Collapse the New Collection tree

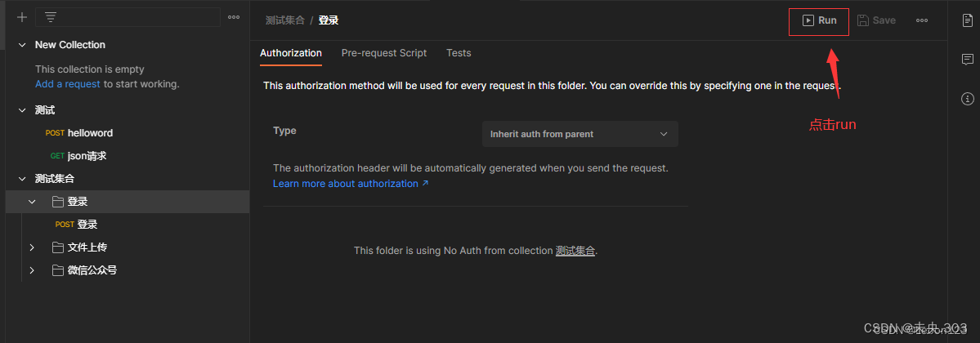[22, 45]
